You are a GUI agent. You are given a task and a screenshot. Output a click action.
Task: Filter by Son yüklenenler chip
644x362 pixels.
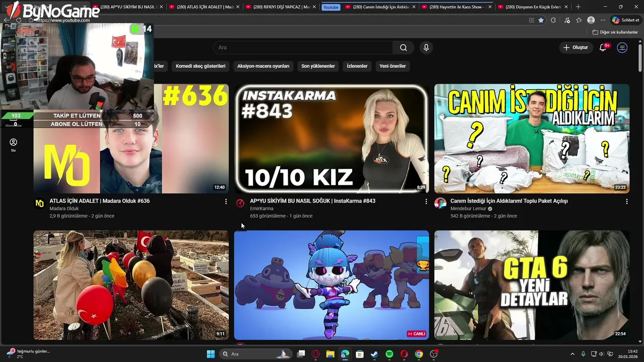pyautogui.click(x=318, y=66)
